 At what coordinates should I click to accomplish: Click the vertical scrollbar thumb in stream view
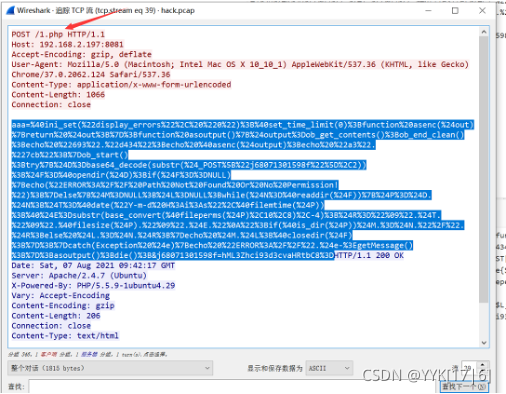[x=484, y=170]
